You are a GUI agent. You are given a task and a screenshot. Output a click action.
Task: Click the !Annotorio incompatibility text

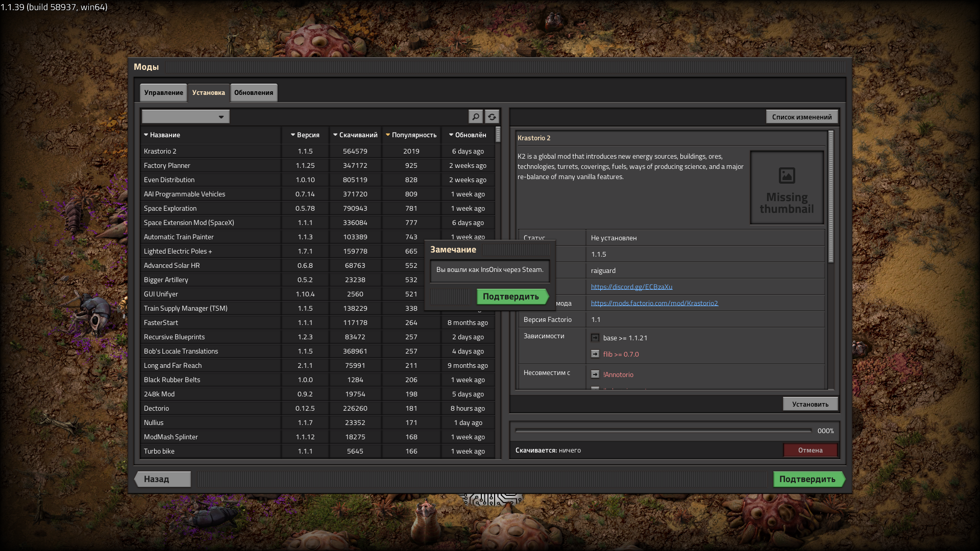pyautogui.click(x=618, y=374)
